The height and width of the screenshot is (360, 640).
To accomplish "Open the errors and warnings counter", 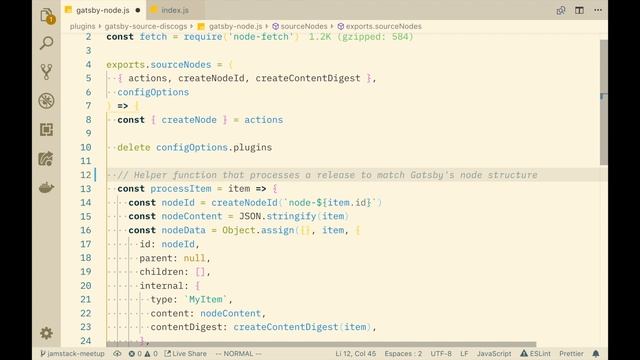I will pyautogui.click(x=143, y=353).
